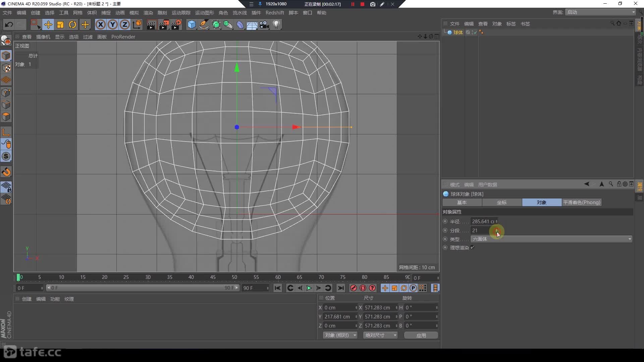
Task: Open viewport ProRender menu
Action: coord(123,37)
